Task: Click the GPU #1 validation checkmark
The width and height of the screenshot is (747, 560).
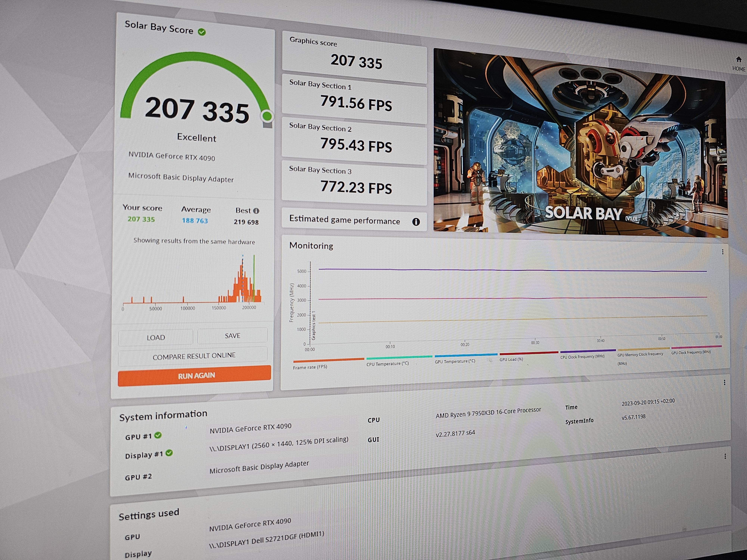Action: (158, 435)
